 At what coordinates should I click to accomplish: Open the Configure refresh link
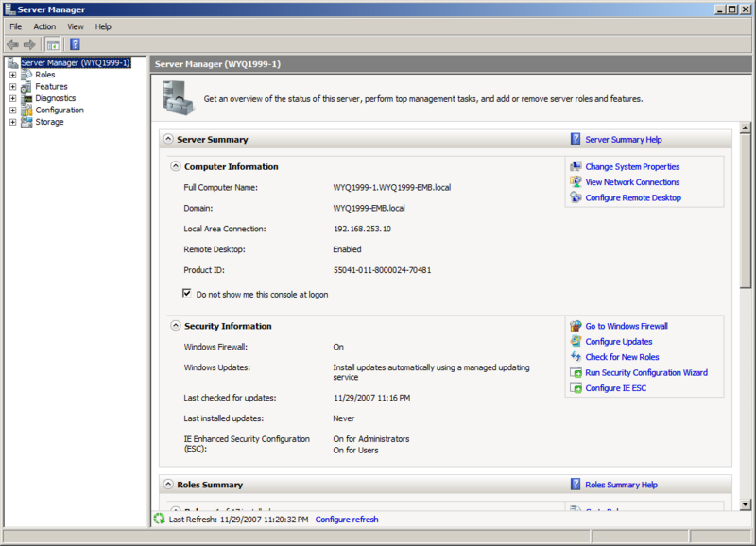tap(346, 519)
